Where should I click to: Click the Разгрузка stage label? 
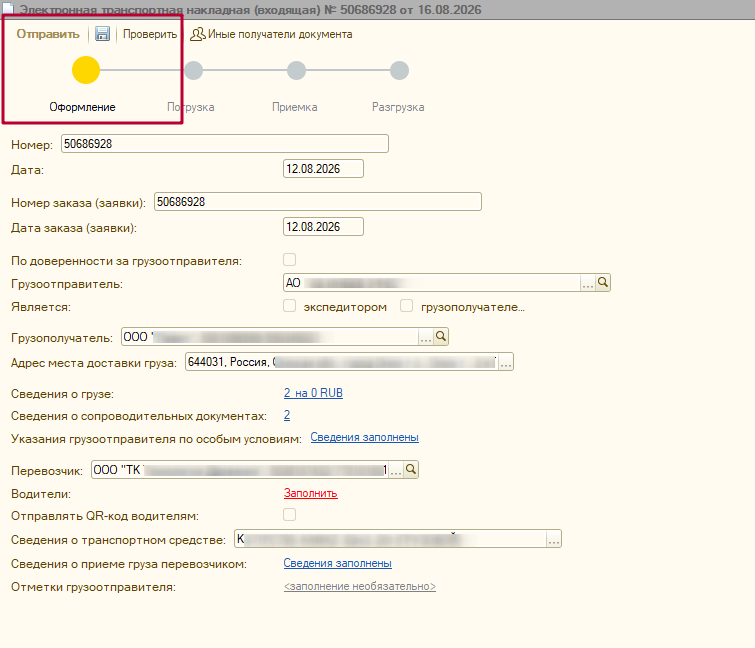click(398, 107)
